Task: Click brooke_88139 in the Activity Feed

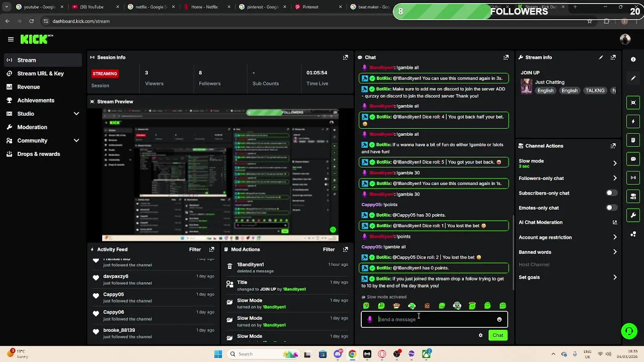Action: [119, 330]
